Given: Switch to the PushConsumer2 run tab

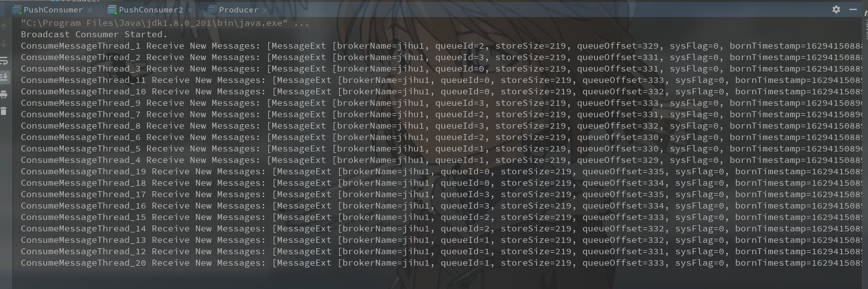Looking at the screenshot, I should (x=151, y=10).
